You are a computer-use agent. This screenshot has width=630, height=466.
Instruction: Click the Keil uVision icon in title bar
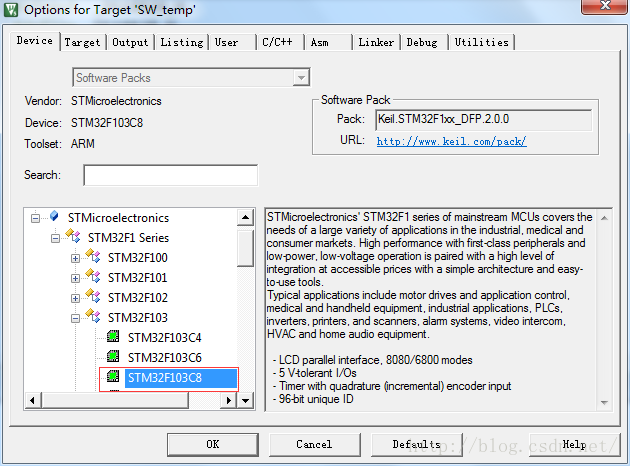pos(11,10)
